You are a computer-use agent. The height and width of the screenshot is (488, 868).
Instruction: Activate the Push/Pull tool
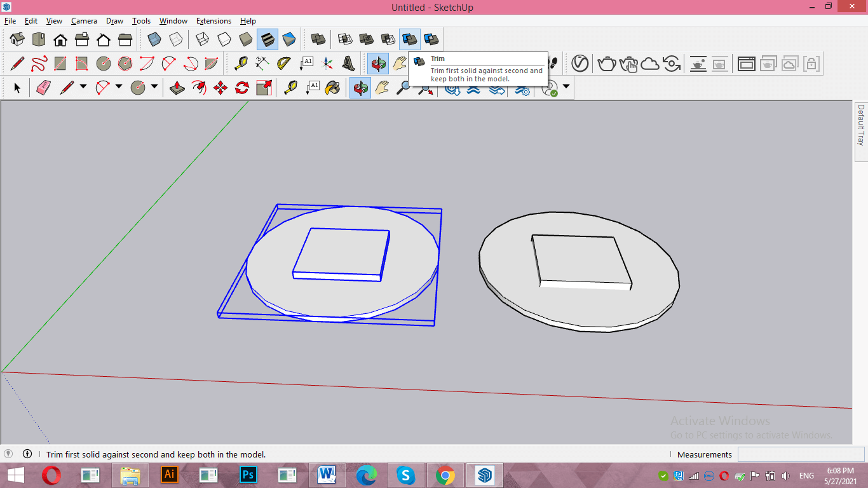177,88
